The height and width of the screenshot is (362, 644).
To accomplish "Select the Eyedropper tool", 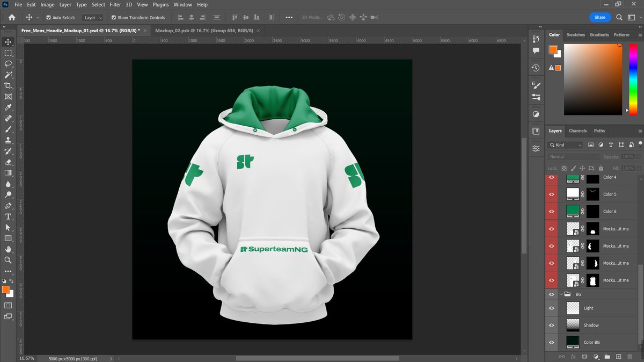I will coord(8,107).
